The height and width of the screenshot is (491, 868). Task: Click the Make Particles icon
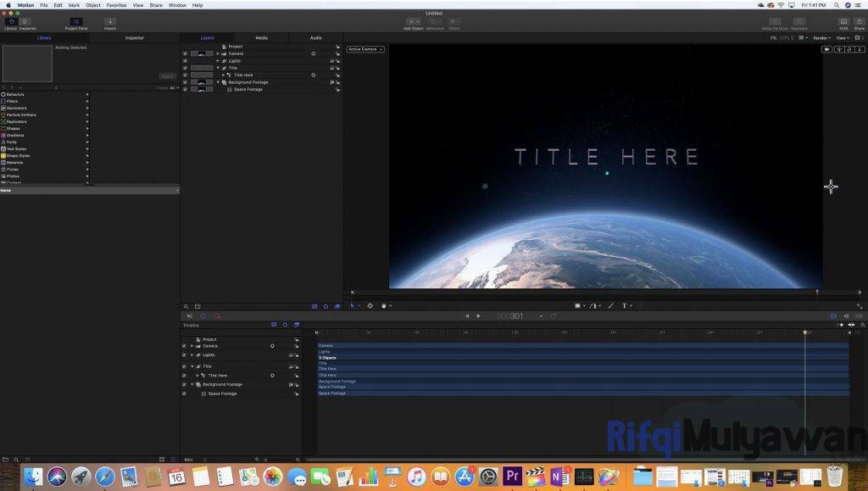[x=776, y=22]
